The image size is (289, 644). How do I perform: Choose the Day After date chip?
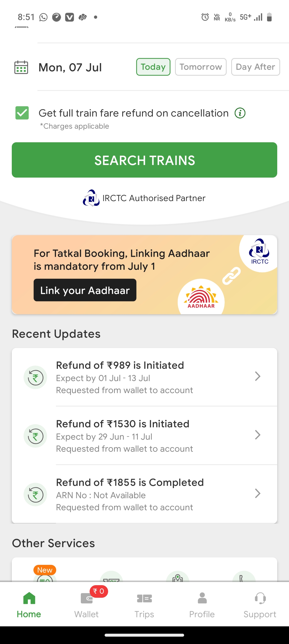click(x=256, y=67)
